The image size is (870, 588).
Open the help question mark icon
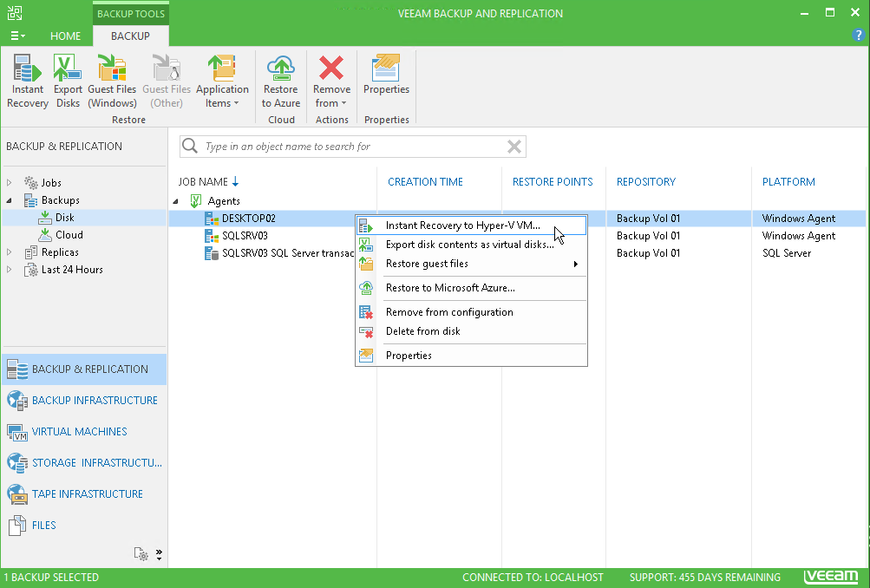click(858, 35)
